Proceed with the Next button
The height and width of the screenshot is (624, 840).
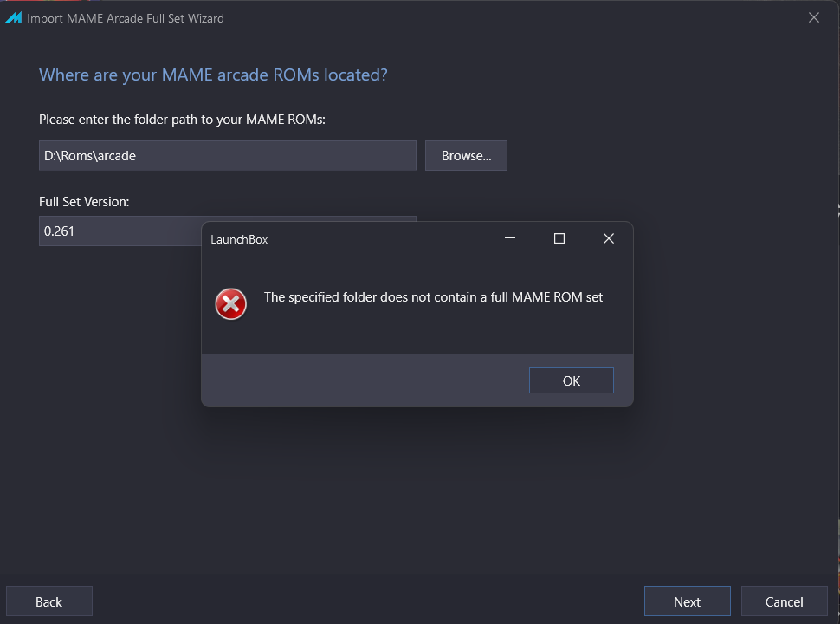pos(688,601)
